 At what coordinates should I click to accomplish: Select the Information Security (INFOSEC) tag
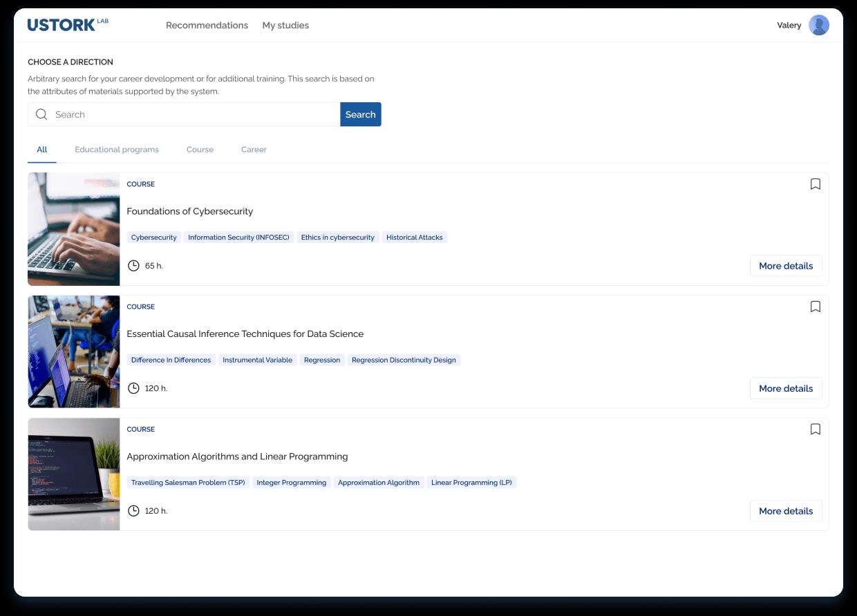point(238,238)
